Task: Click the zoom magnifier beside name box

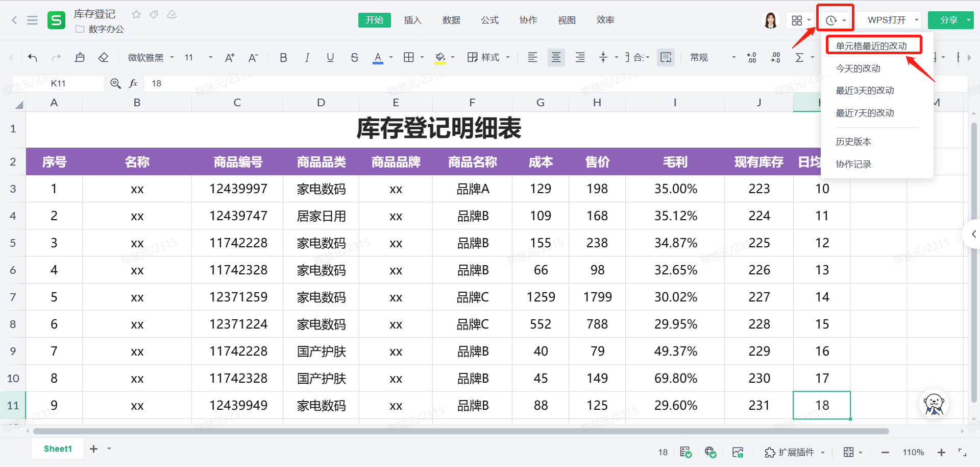Action: [x=116, y=83]
